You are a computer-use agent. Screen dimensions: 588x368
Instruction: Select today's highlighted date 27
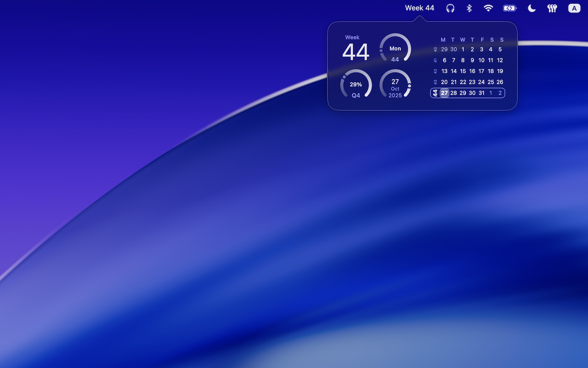point(444,93)
